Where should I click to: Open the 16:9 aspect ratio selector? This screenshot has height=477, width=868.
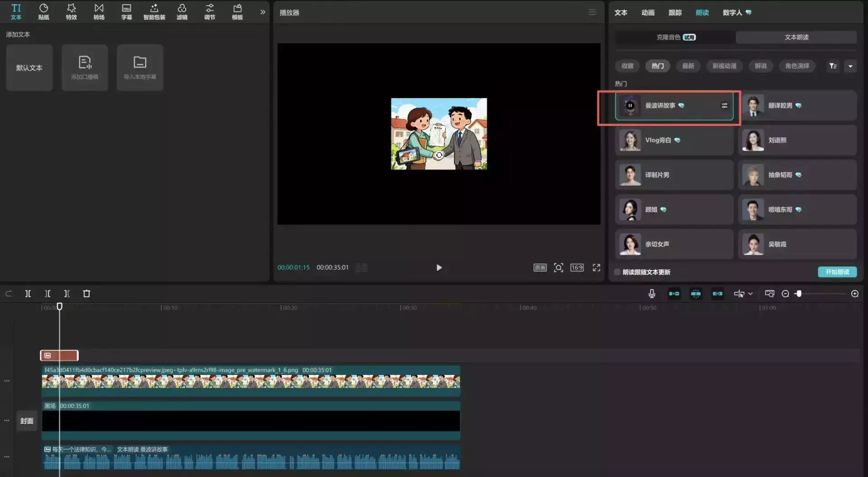point(577,267)
